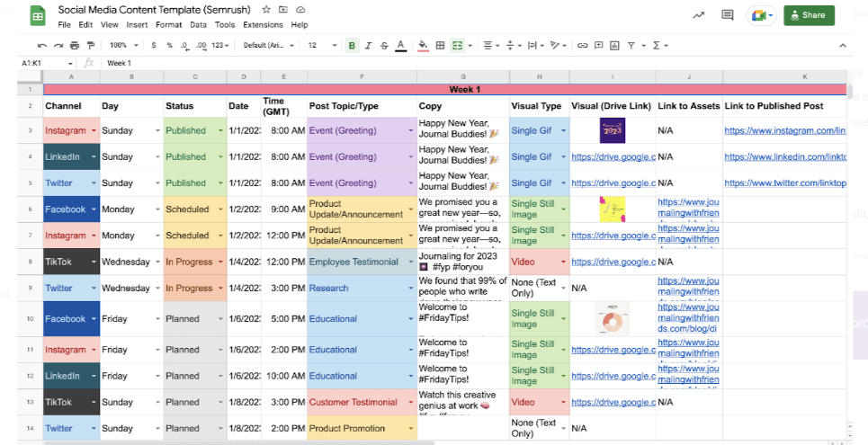Screen dimensions: 868x445
Task: Select the Week 1 merged header cell
Action: (445, 89)
